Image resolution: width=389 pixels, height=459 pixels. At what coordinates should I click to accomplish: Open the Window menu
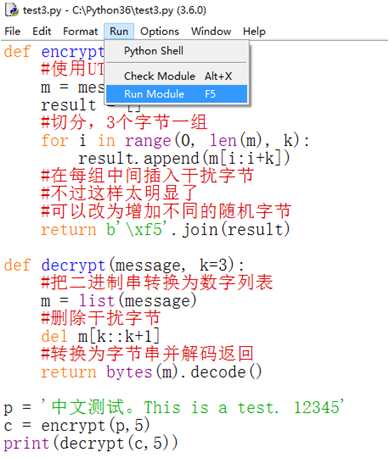coord(211,31)
